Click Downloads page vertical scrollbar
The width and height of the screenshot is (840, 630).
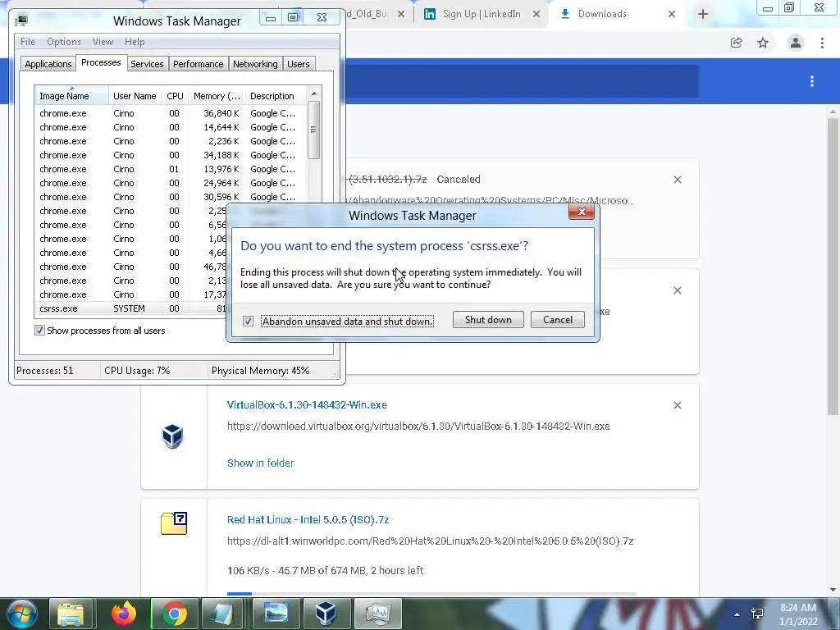(833, 265)
